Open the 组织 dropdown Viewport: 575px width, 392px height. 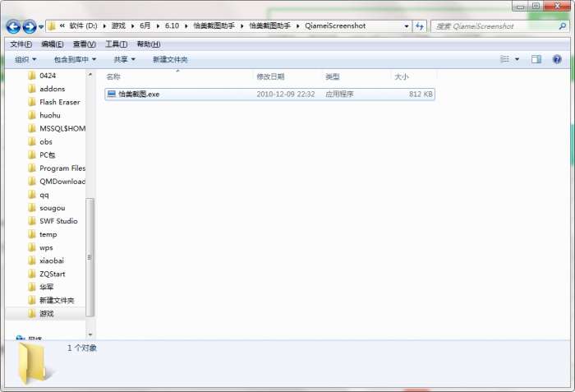(25, 59)
